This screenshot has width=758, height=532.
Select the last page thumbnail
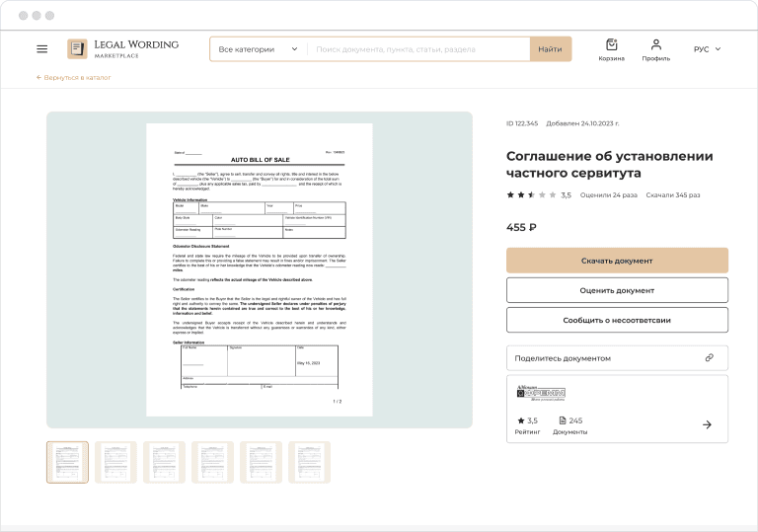pyautogui.click(x=309, y=462)
